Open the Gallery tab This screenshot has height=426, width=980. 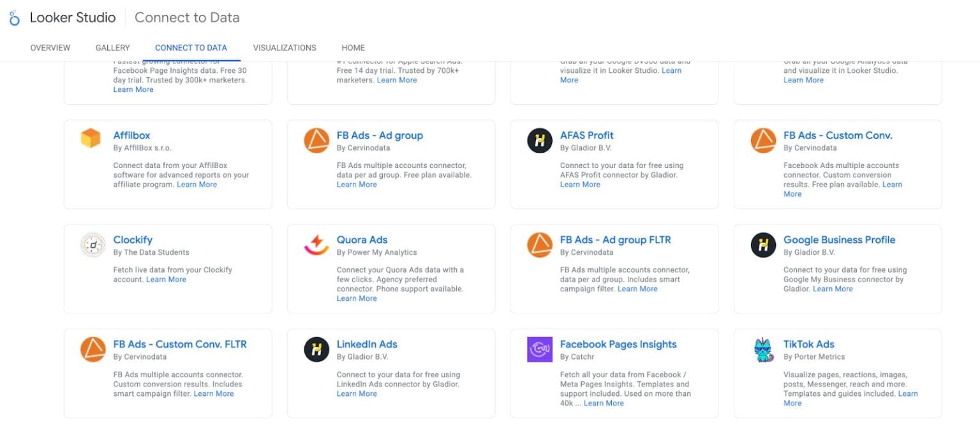(x=112, y=48)
